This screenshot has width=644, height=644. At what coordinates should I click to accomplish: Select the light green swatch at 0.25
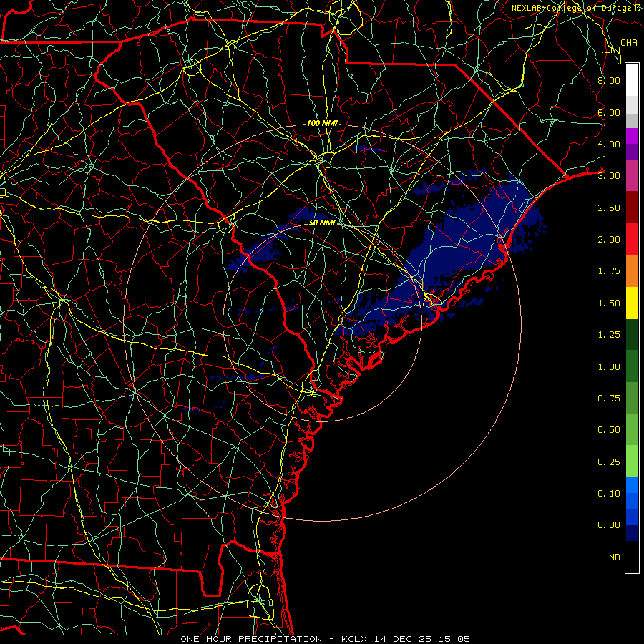point(632,462)
